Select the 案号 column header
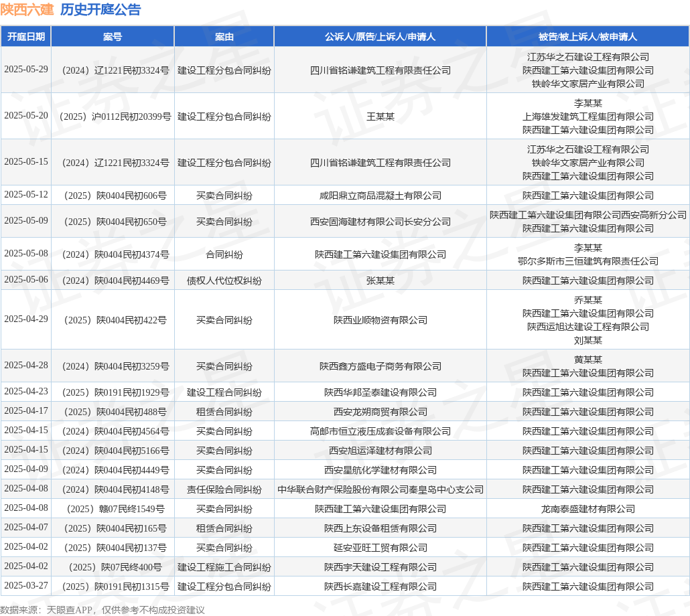This screenshot has width=690, height=616. tap(113, 37)
